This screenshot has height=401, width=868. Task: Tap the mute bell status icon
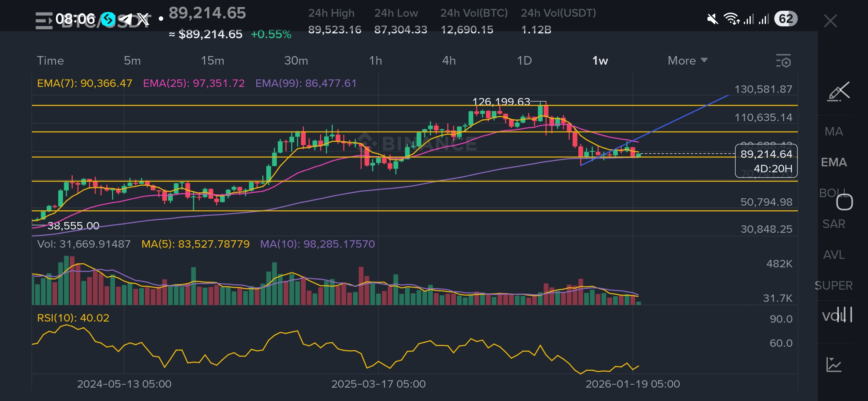coord(712,19)
